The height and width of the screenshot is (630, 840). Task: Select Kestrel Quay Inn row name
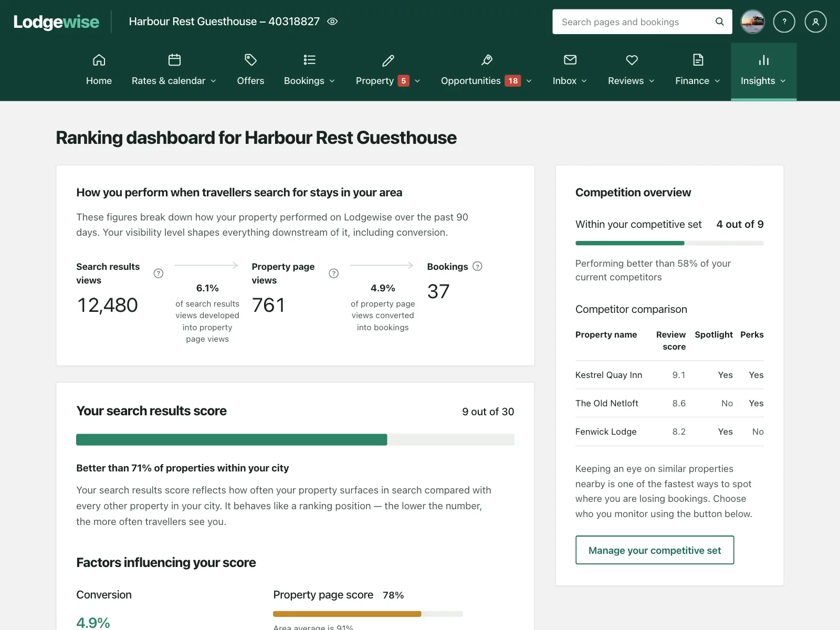(608, 375)
